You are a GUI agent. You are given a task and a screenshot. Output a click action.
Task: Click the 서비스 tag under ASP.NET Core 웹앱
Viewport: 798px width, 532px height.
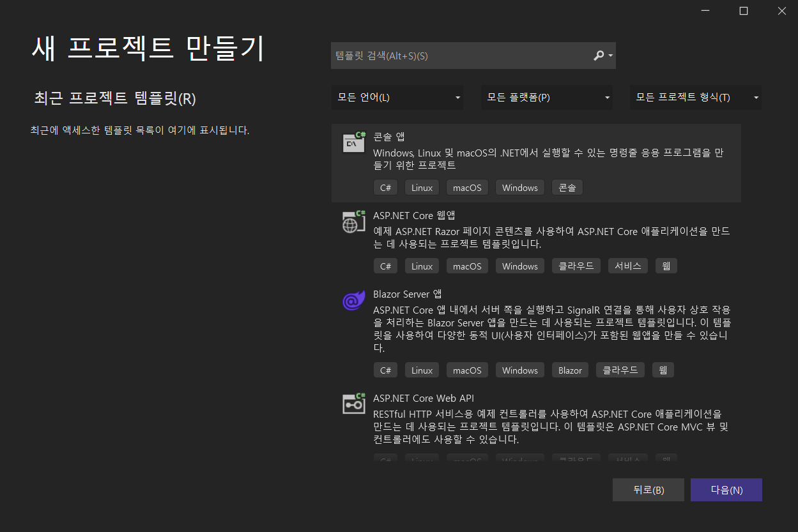click(x=629, y=266)
